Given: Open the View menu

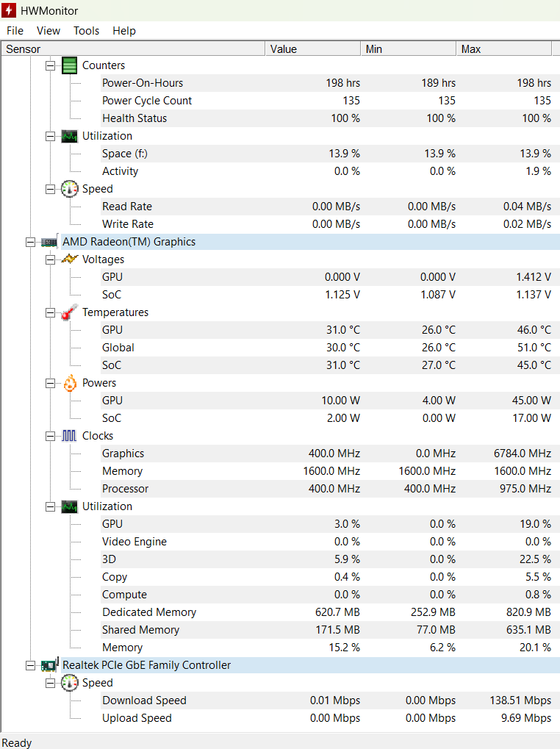Looking at the screenshot, I should tap(49, 31).
